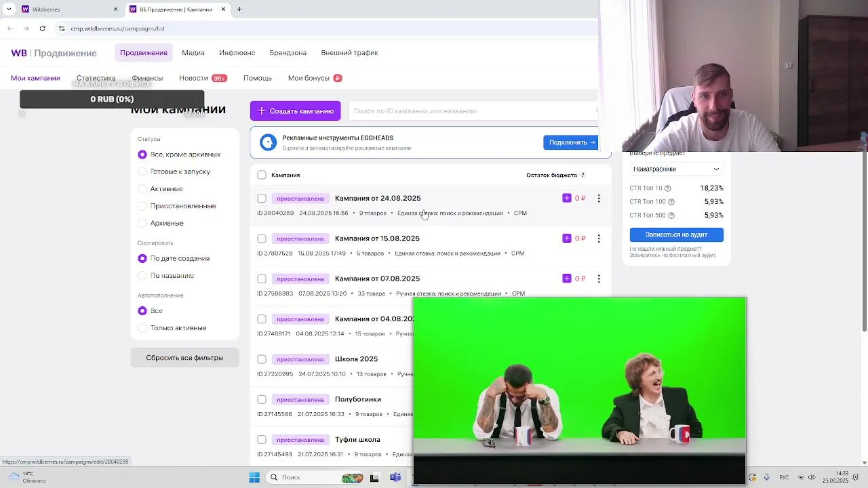This screenshot has width=868, height=488.
Task: Open three-dot menu for Кампания от 15.08.2025
Action: pyautogui.click(x=599, y=239)
